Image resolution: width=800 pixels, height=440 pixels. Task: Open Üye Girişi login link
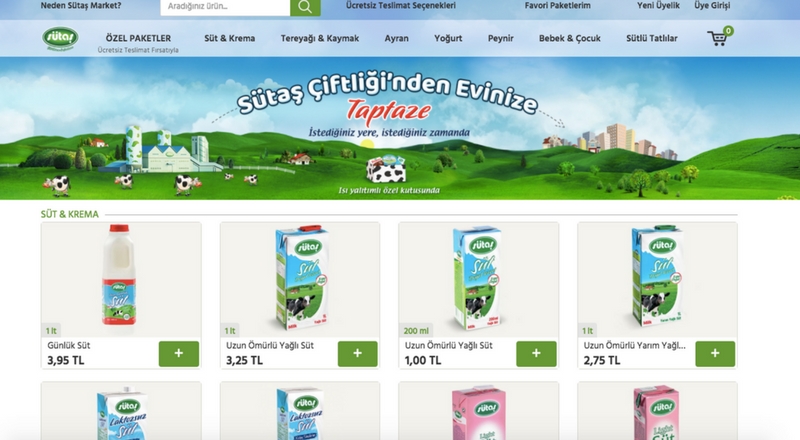pyautogui.click(x=712, y=6)
